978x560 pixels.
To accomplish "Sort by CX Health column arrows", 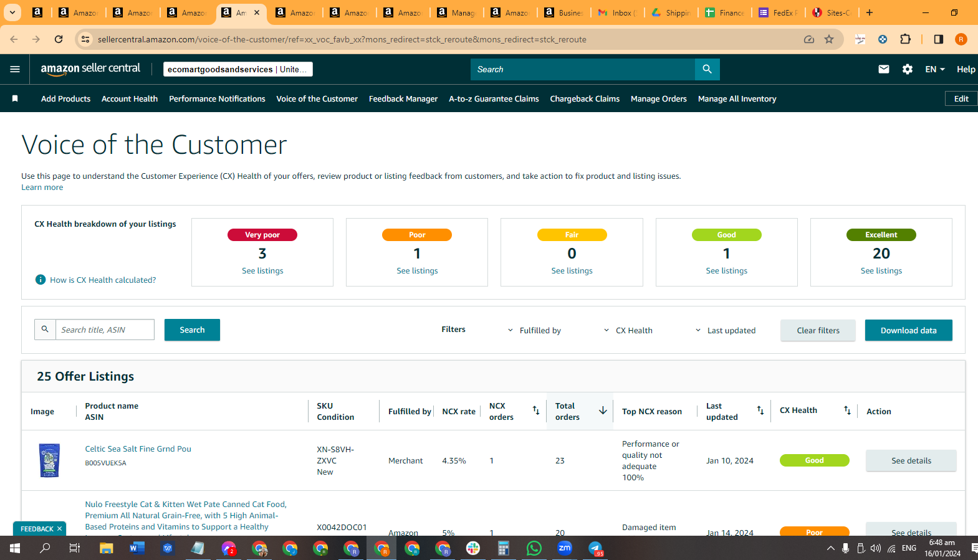I will (x=847, y=411).
